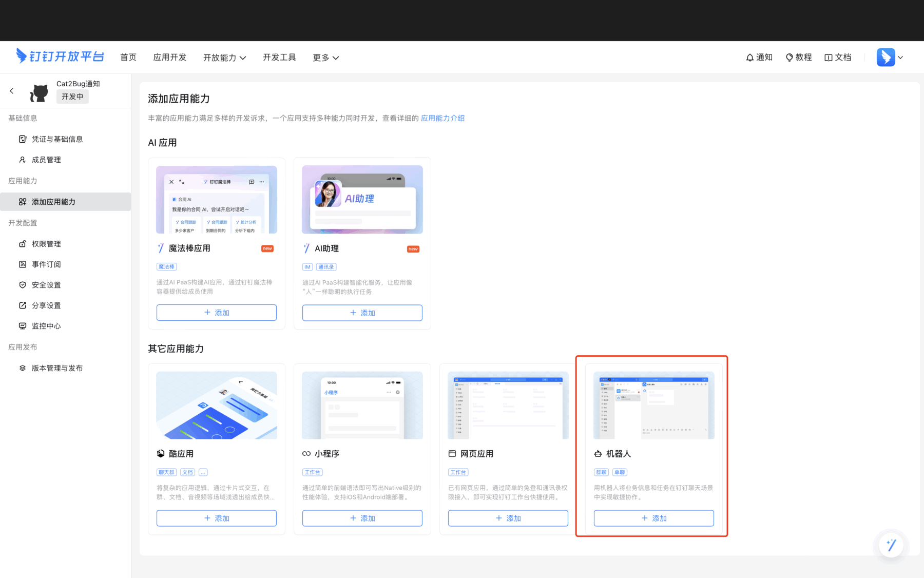This screenshot has width=924, height=578.
Task: Expand the 开放能力 dropdown menu
Action: (x=224, y=57)
